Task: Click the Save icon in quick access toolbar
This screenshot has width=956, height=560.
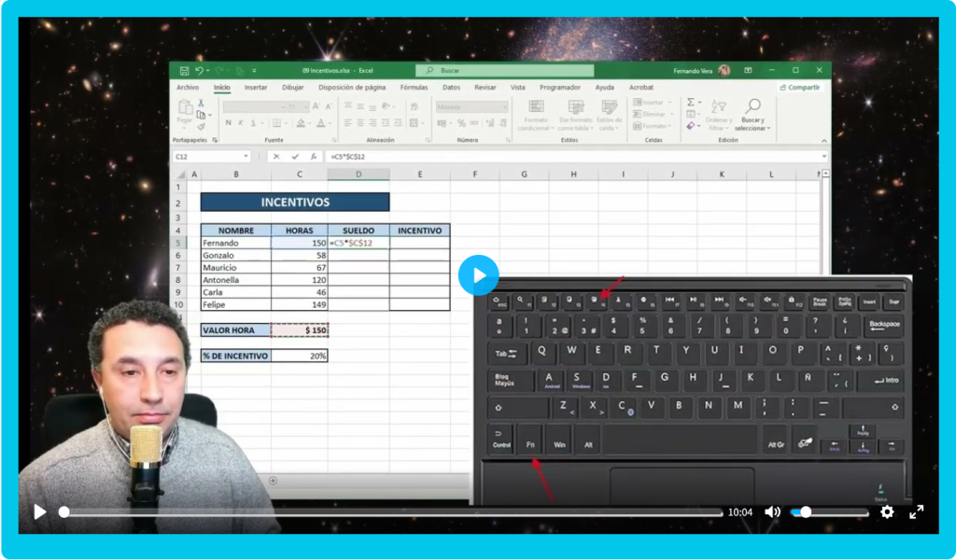Action: click(x=184, y=70)
